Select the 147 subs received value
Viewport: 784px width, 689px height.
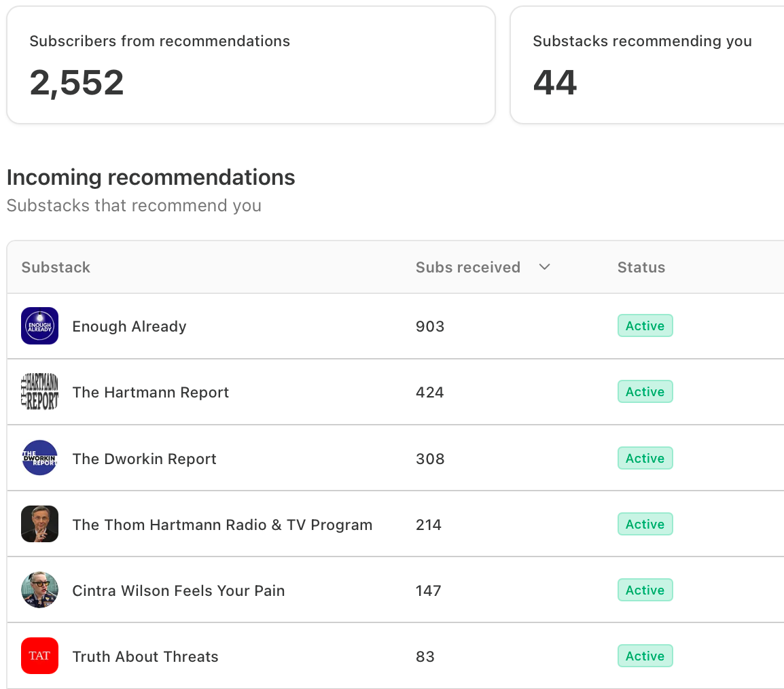click(429, 590)
